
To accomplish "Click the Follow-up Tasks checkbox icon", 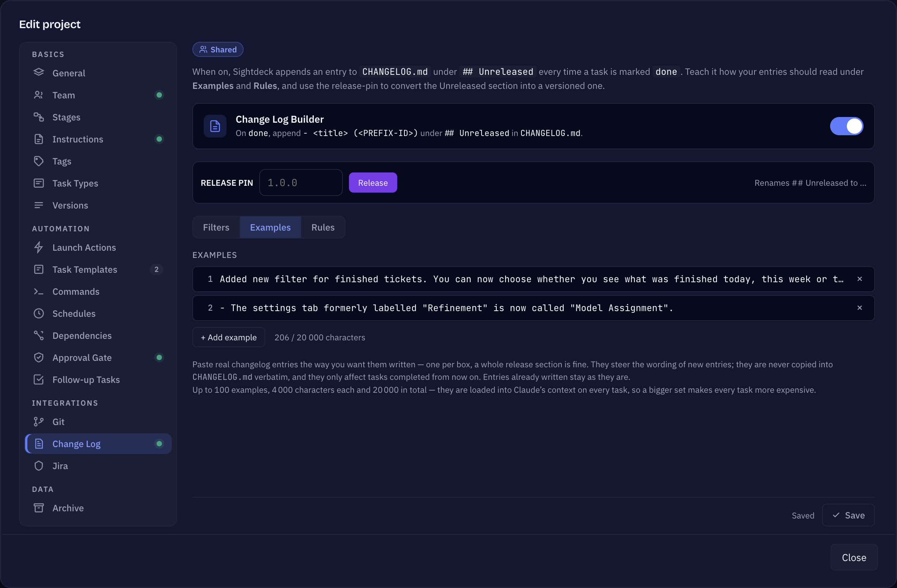I will click(39, 379).
